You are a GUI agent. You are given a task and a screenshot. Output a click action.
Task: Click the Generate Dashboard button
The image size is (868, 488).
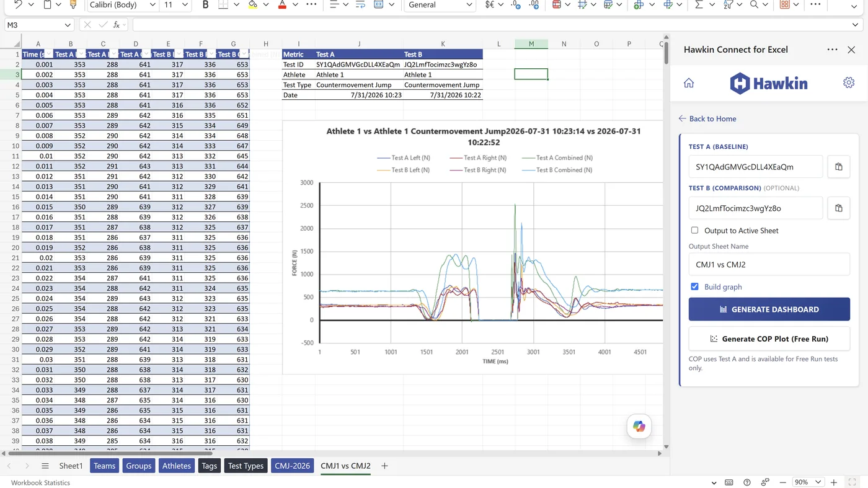pos(769,309)
